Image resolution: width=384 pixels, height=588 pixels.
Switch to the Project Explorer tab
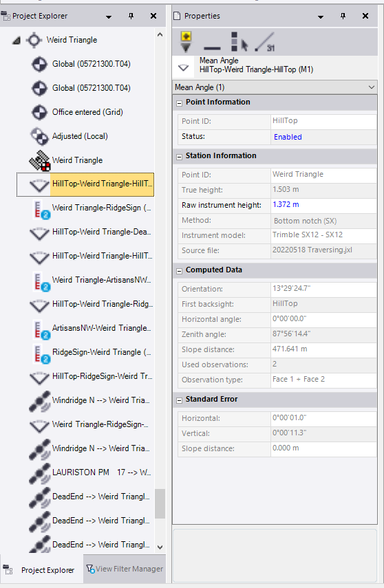tap(41, 570)
